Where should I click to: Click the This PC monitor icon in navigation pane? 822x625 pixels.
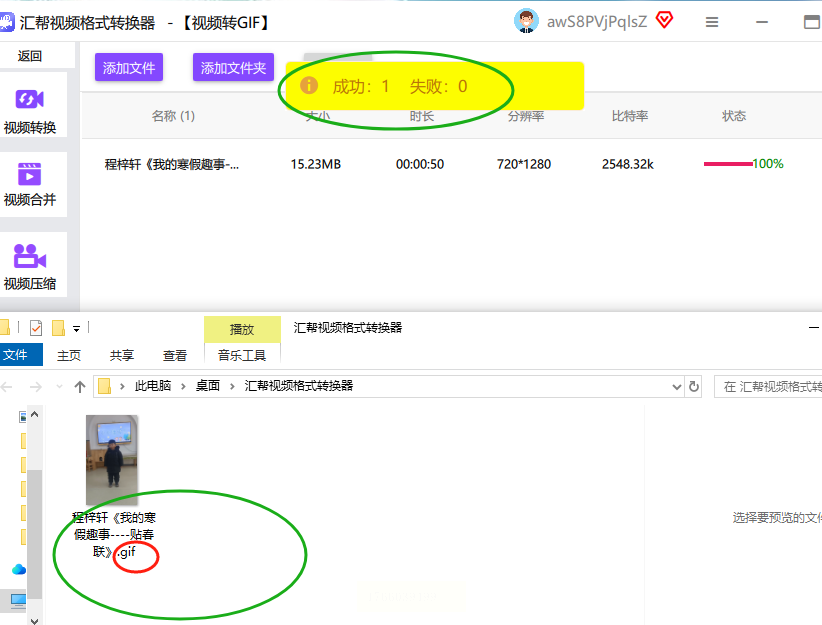click(x=18, y=600)
